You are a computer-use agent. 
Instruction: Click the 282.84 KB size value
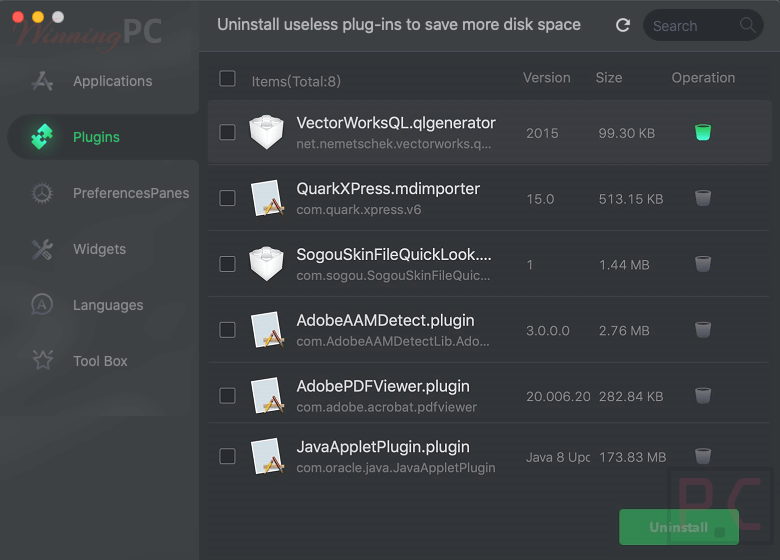click(631, 396)
